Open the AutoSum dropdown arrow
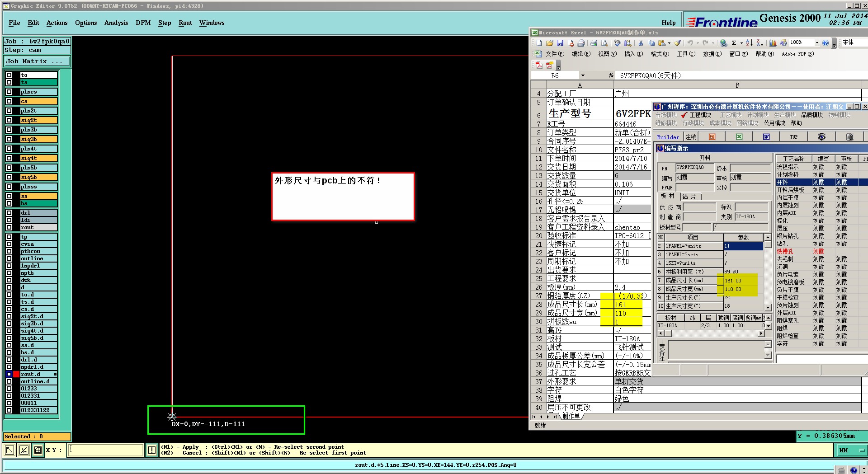This screenshot has height=474, width=868. [741, 43]
